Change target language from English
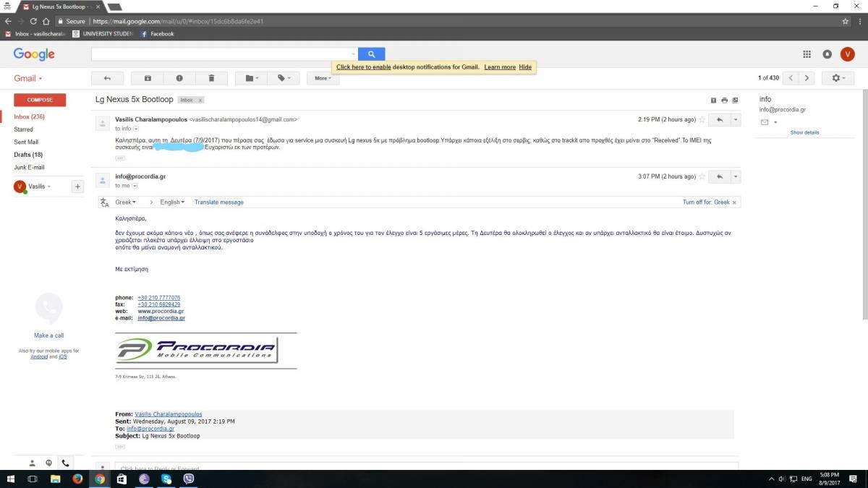This screenshot has width=868, height=488. click(x=172, y=202)
